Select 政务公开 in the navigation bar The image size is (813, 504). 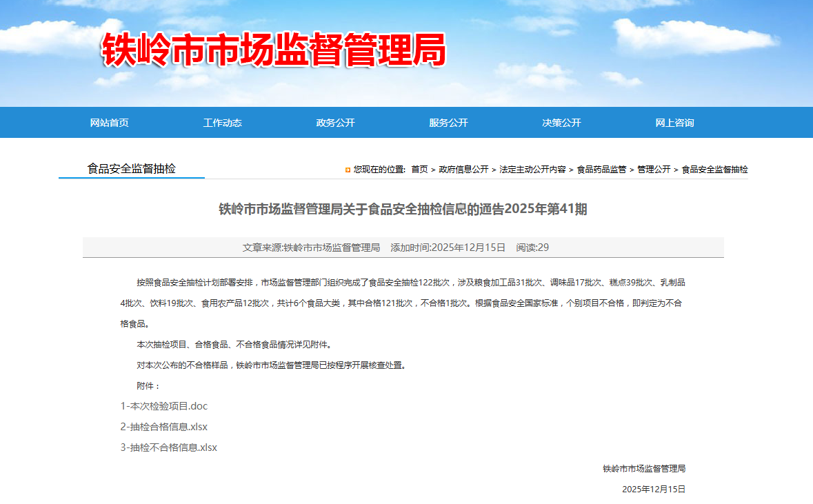[335, 123]
